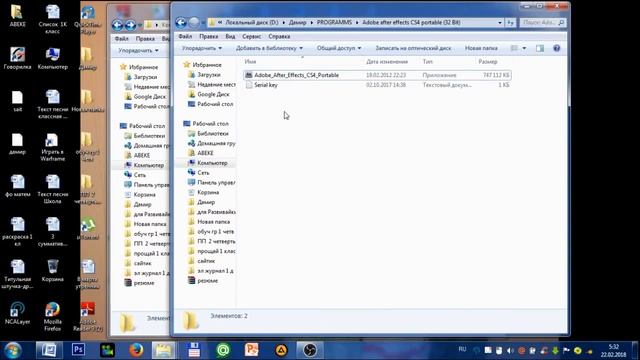This screenshot has height=360, width=640.
Task: Click the search field in front Explorer
Action: 542,22
